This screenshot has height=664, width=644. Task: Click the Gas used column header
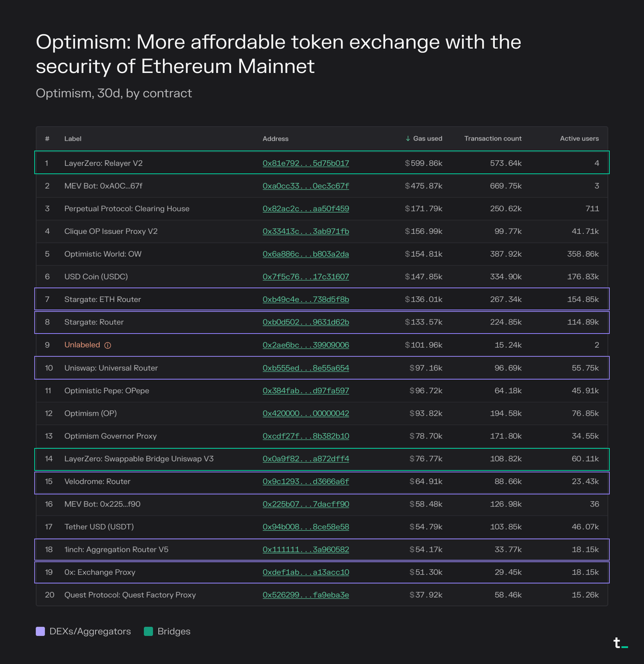428,139
